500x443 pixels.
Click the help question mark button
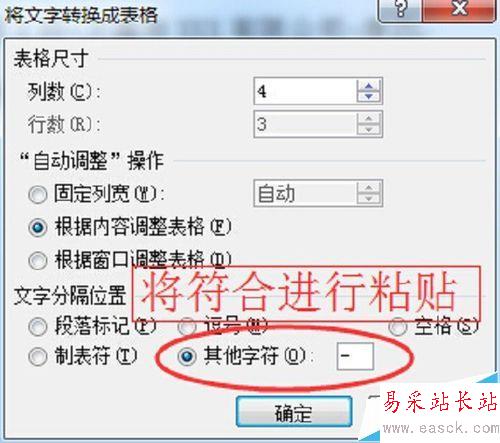point(401,9)
